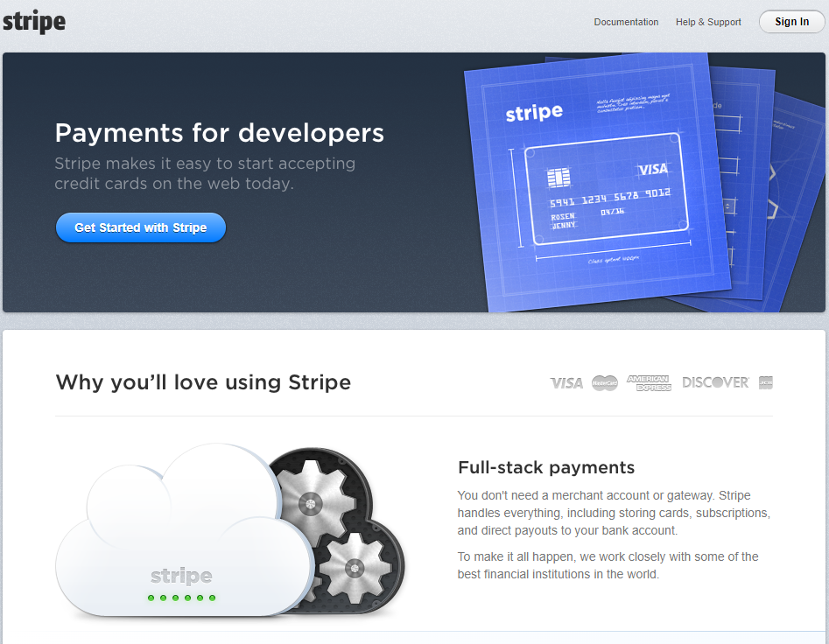Click Get Started with Stripe button

[141, 227]
